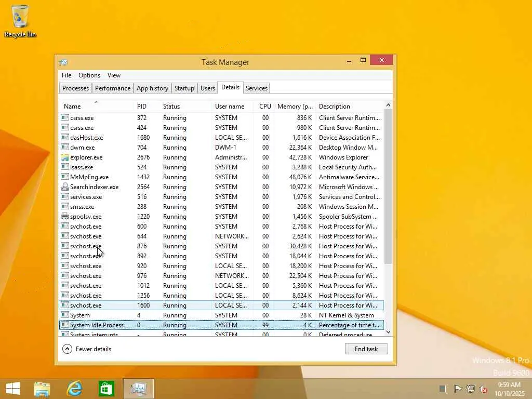
Task: Click the explorer.exe process icon
Action: [65, 157]
